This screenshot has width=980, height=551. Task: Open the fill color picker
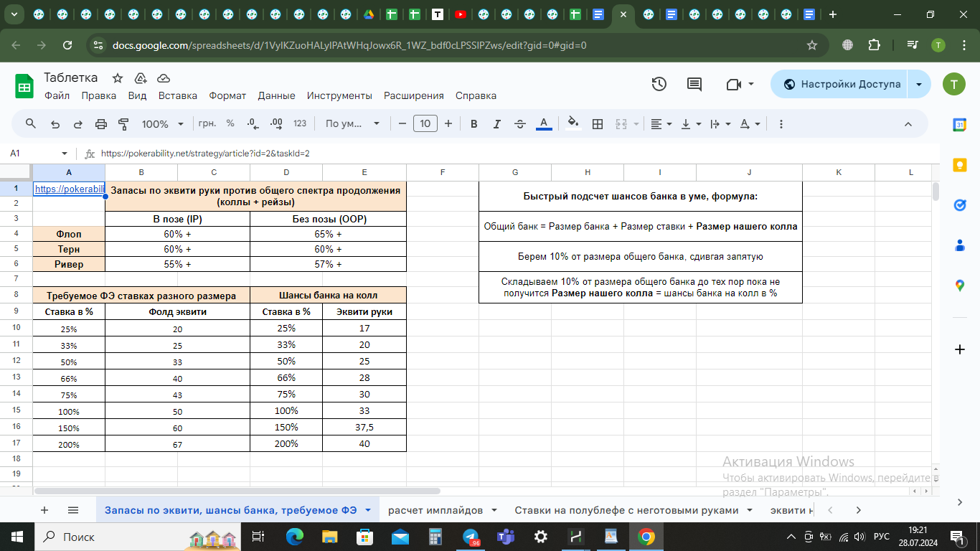[573, 123]
